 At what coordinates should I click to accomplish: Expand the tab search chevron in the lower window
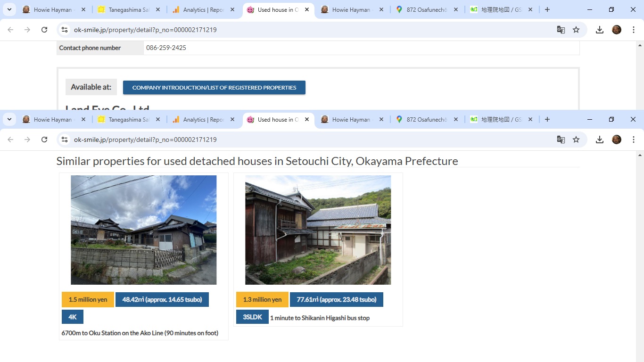(9, 120)
